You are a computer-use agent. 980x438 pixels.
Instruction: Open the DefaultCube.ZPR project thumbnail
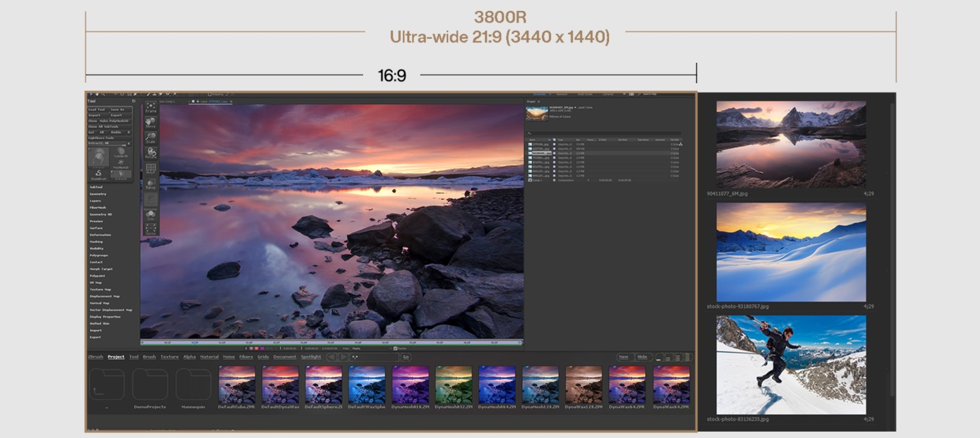click(237, 385)
